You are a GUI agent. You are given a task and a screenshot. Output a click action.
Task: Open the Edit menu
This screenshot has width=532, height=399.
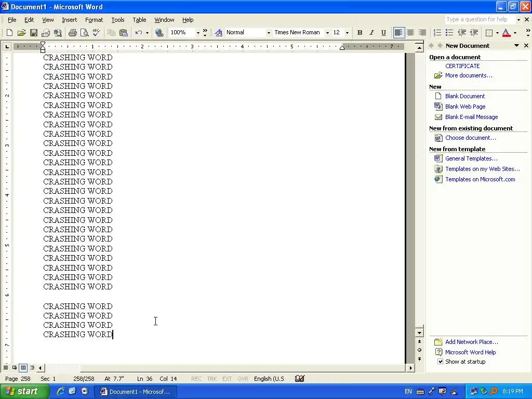click(29, 20)
